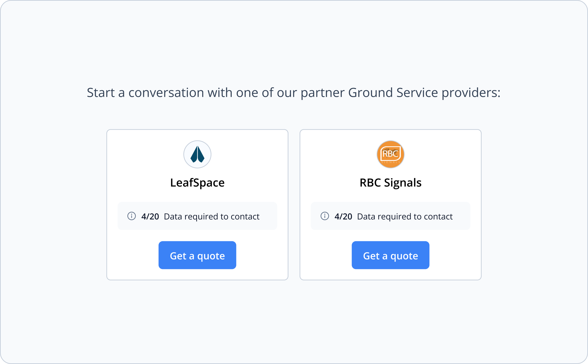
Task: Request a quote from RBC Signals
Action: coord(390,255)
